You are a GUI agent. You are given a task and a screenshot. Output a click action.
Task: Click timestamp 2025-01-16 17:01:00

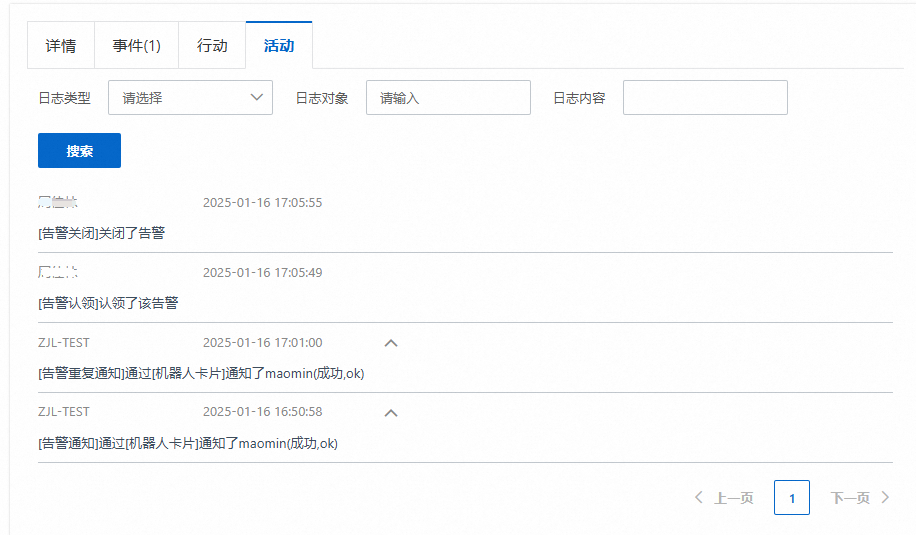tap(262, 343)
